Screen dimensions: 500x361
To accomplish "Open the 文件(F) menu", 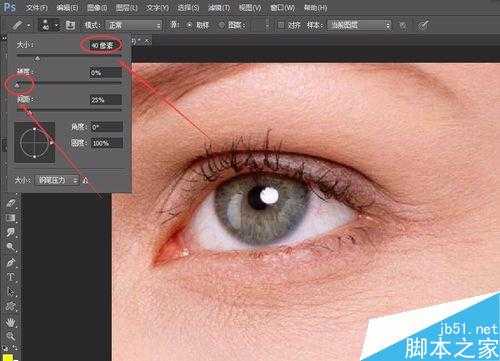I will tap(36, 7).
